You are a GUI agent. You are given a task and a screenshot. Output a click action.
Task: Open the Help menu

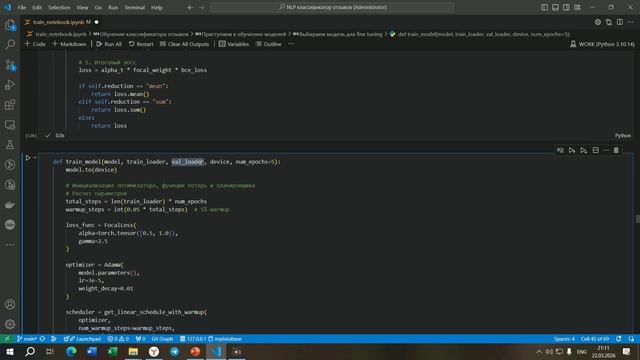tap(157, 7)
